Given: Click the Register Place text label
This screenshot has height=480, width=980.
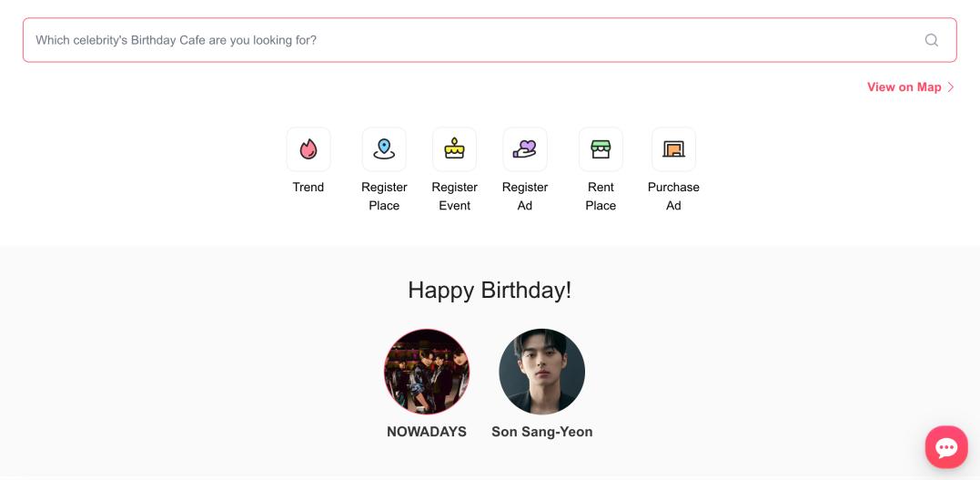Looking at the screenshot, I should click(384, 196).
